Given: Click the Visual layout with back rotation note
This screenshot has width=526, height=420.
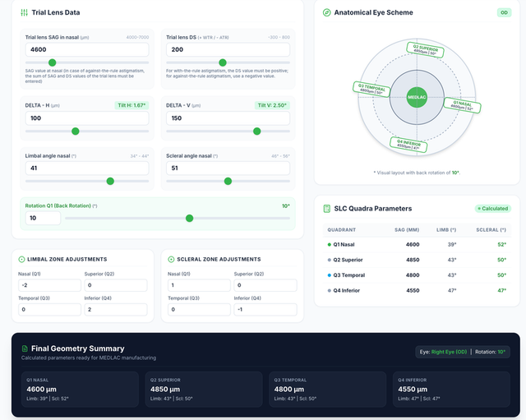Looking at the screenshot, I should tap(417, 173).
